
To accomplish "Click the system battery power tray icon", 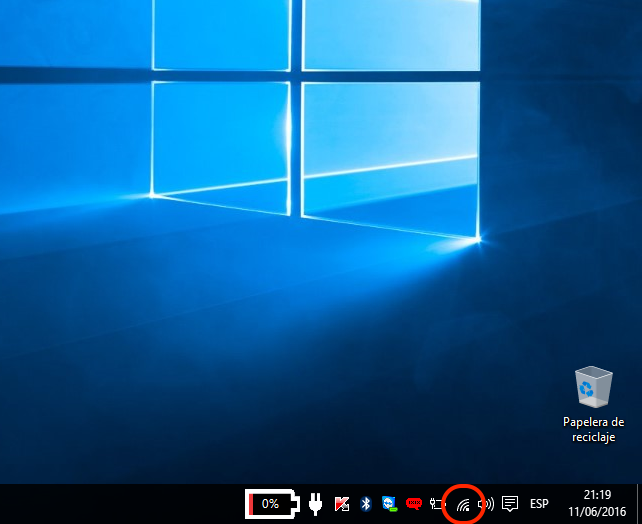I will [x=437, y=504].
